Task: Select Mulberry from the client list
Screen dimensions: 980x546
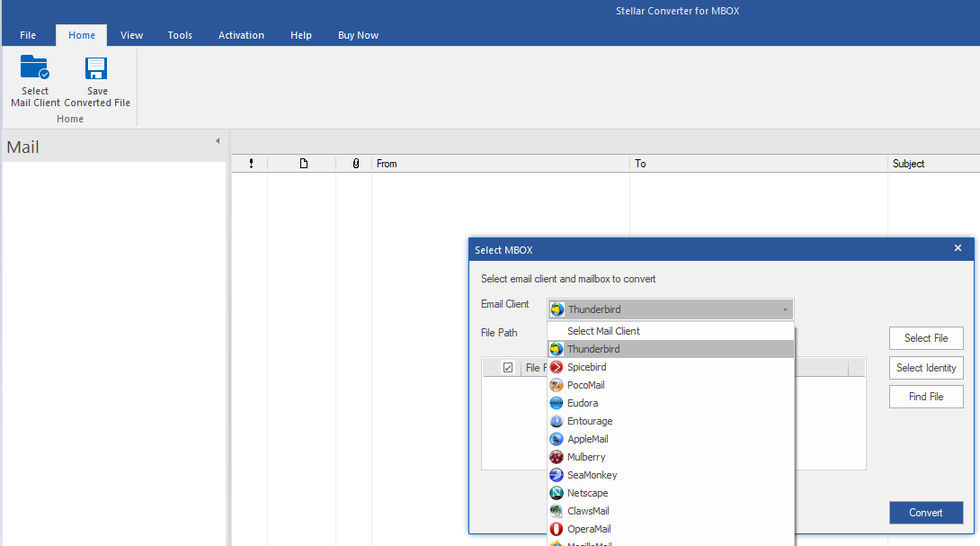Action: pos(671,457)
